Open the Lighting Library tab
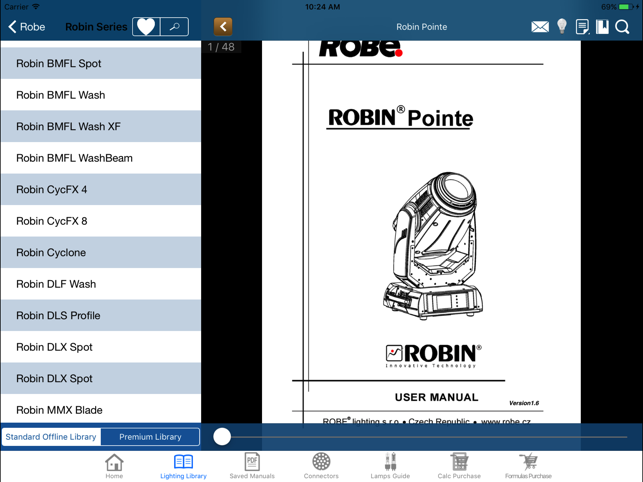Screen dimensions: 643x482 pos(183,466)
